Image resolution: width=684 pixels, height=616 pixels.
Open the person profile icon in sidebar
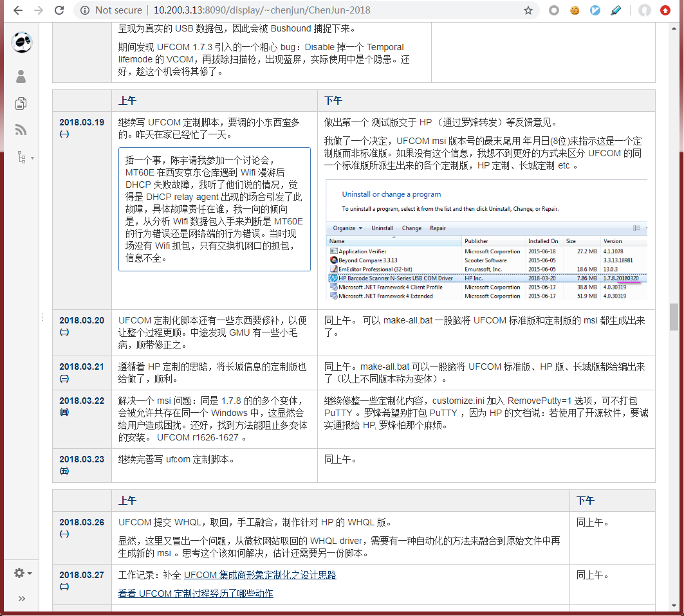[x=21, y=77]
